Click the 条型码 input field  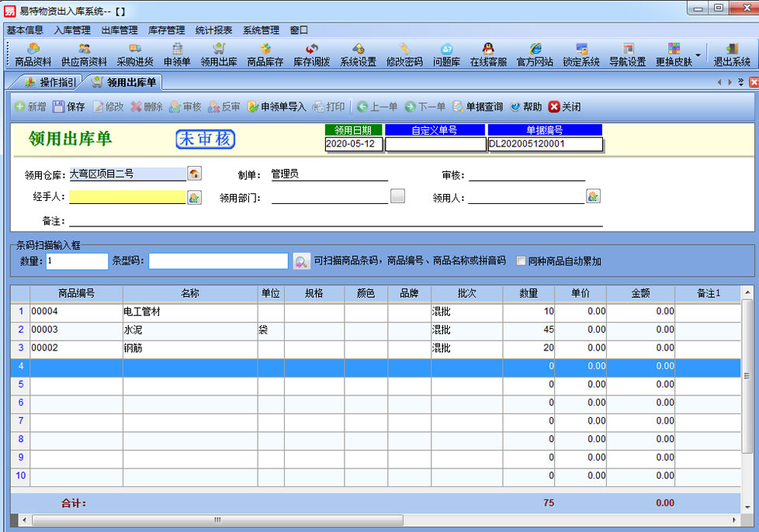(x=218, y=261)
